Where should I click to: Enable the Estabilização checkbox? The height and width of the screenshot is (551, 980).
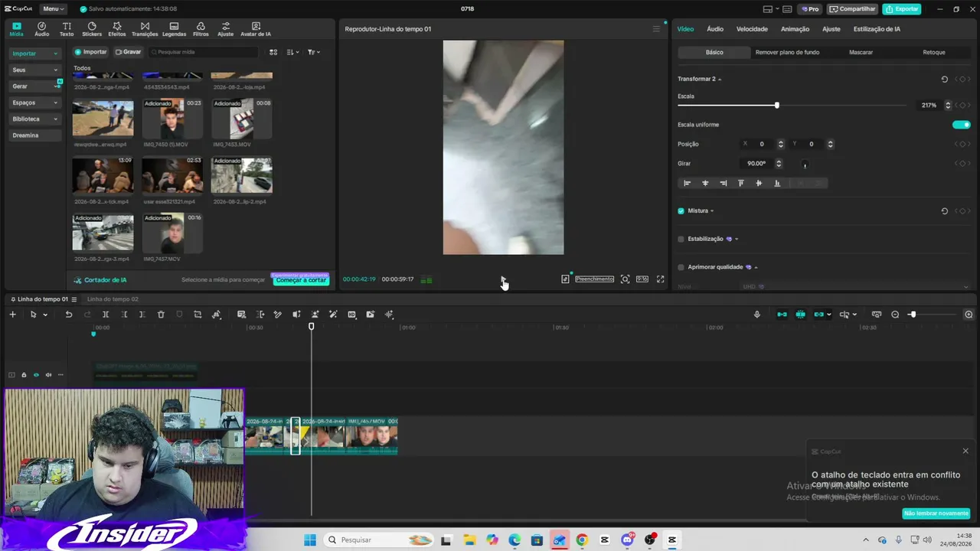(681, 239)
